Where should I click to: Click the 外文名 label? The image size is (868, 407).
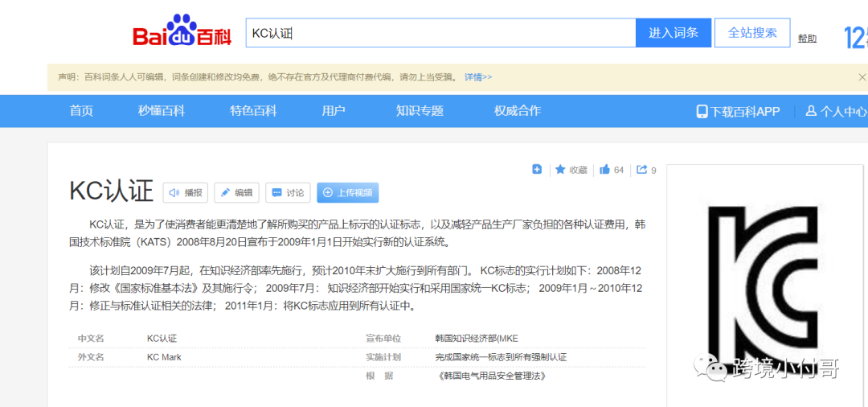pos(91,357)
